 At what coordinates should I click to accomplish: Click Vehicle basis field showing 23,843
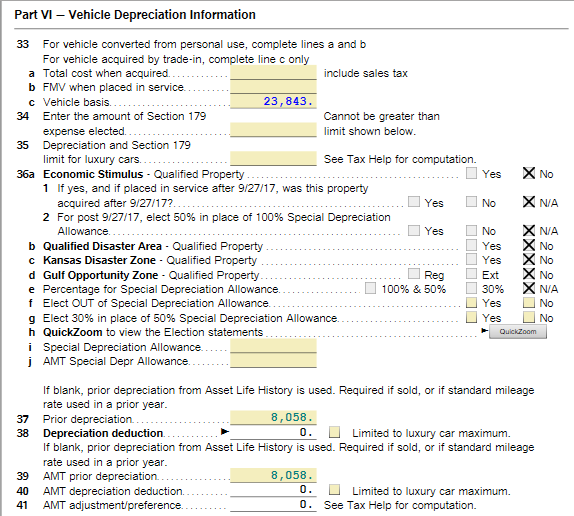pos(273,101)
